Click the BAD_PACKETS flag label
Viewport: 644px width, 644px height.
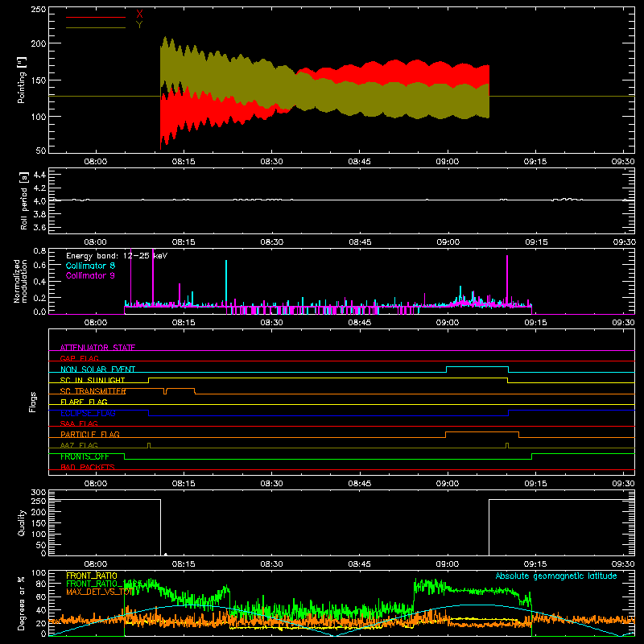click(88, 467)
